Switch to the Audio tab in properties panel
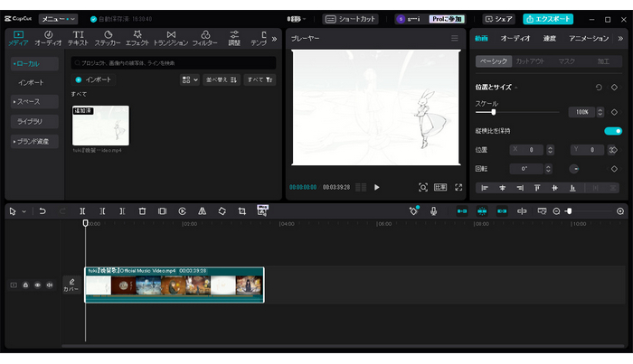The image size is (633, 364). point(515,38)
